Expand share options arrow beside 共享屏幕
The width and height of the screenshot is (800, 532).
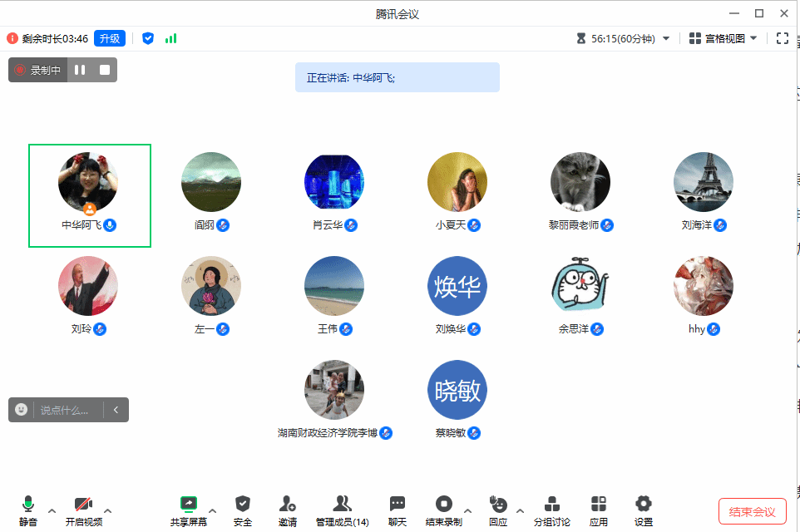213,510
